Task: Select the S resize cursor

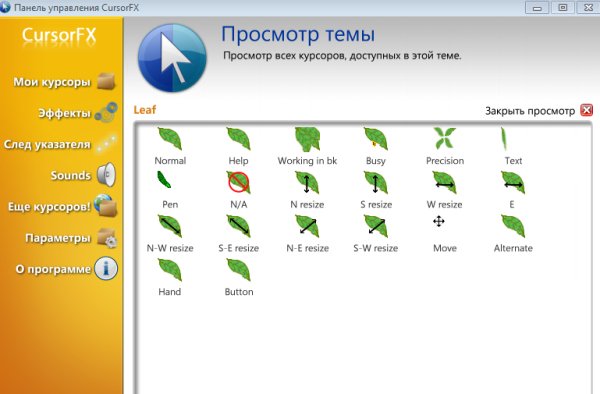Action: click(376, 182)
